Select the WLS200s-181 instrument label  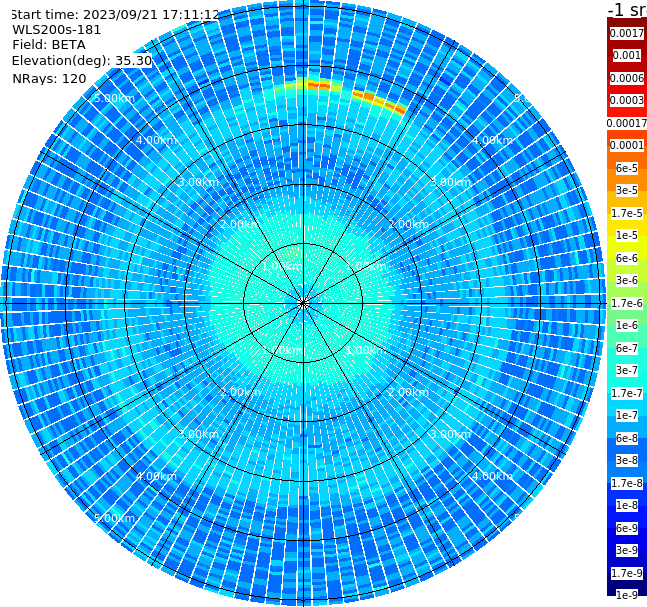(57, 30)
